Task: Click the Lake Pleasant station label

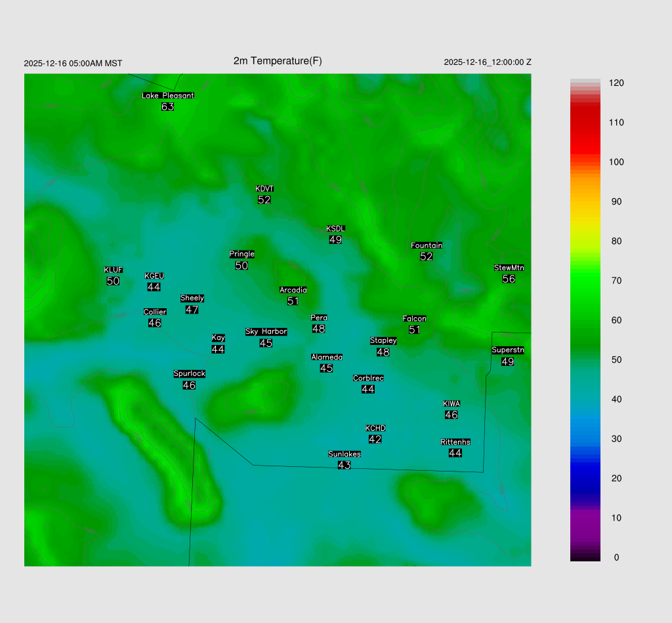Action: (168, 96)
